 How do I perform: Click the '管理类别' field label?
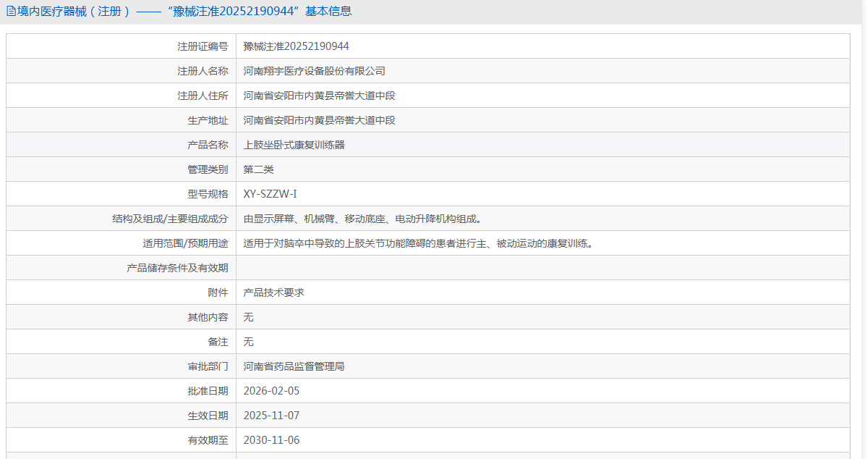(x=208, y=169)
